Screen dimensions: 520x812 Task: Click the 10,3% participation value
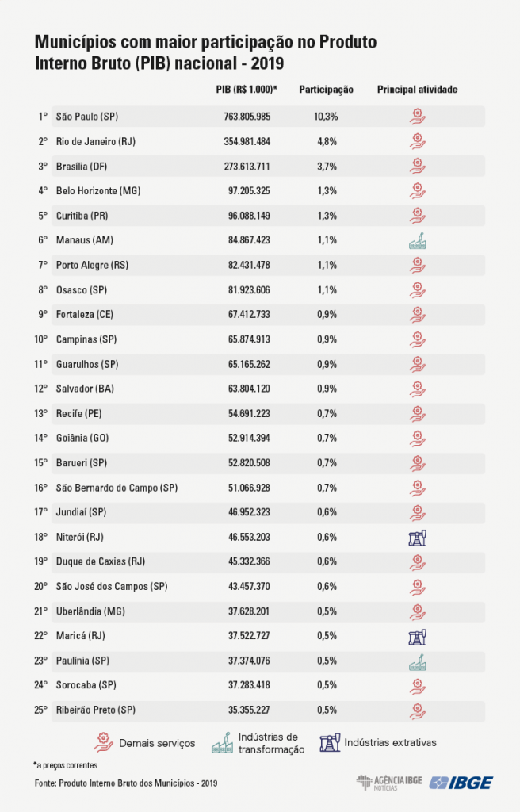pos(326,117)
